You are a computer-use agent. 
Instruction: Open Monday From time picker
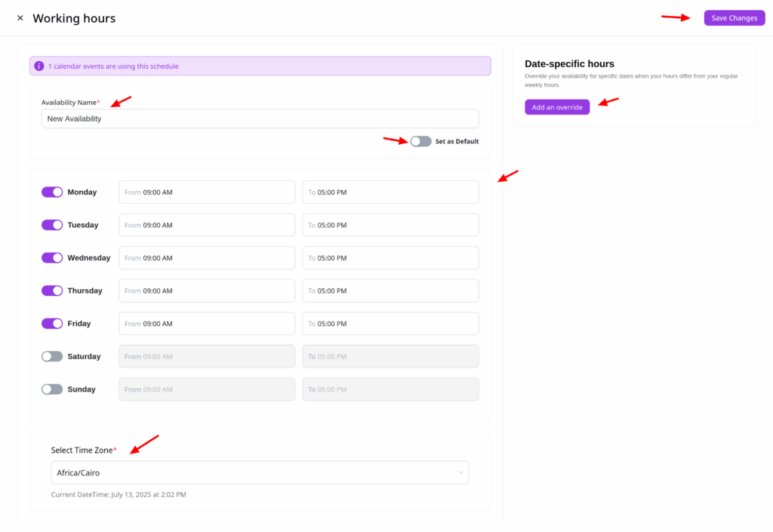(206, 192)
